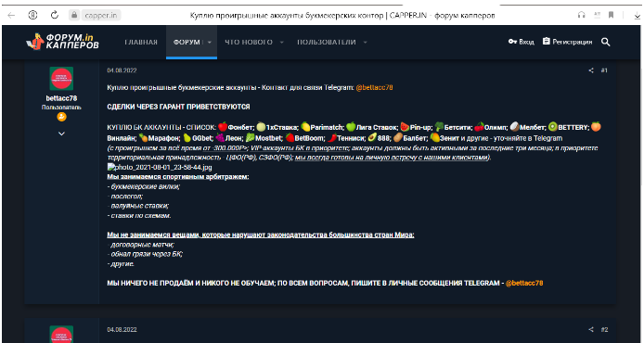Viewport: 644px width, 343px height.
Task: Open the ФОРУМ navigation tab
Action: click(x=187, y=43)
